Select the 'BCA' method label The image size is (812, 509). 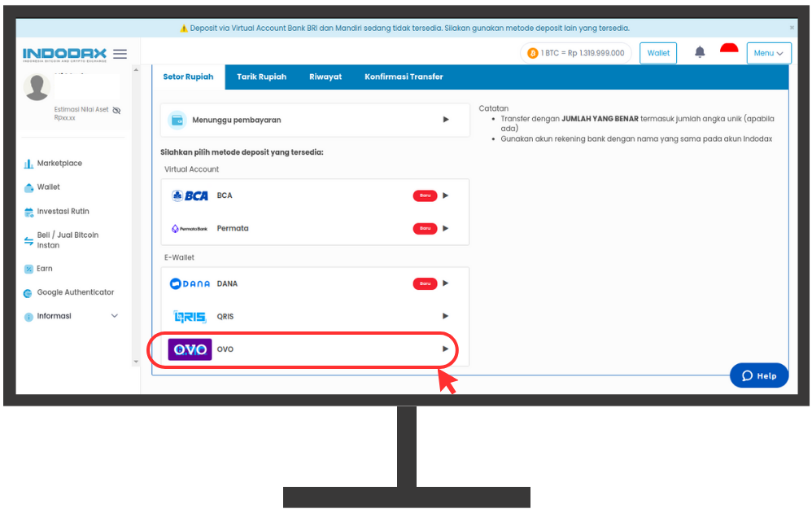pos(225,195)
